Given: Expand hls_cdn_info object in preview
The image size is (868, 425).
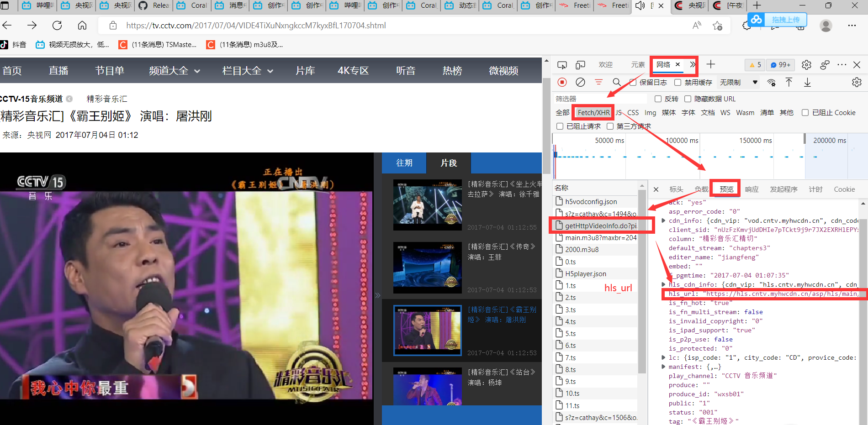Looking at the screenshot, I should click(663, 284).
